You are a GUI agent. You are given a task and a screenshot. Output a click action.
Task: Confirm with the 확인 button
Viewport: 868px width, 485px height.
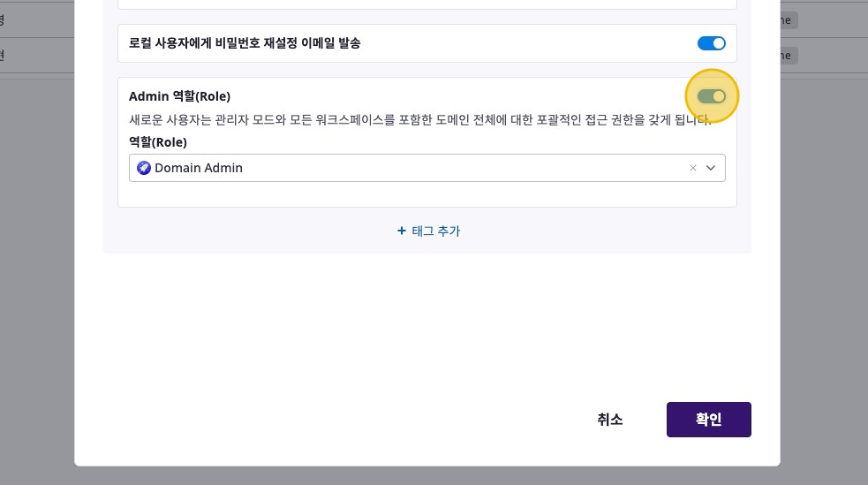coord(708,420)
